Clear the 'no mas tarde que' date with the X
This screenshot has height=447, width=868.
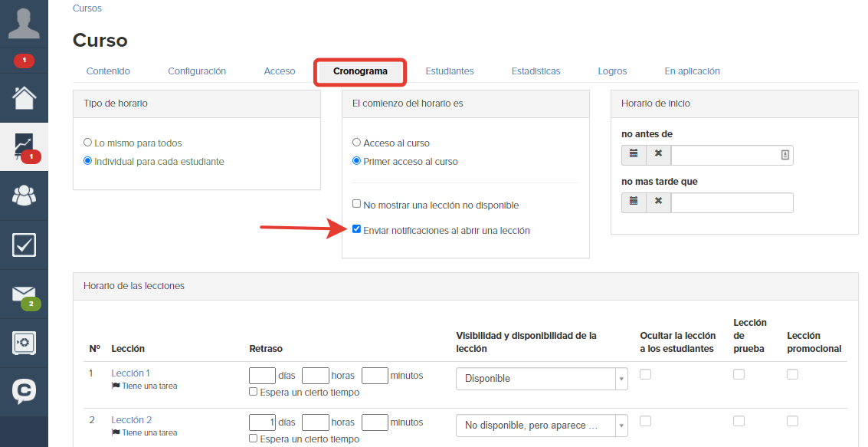point(659,202)
